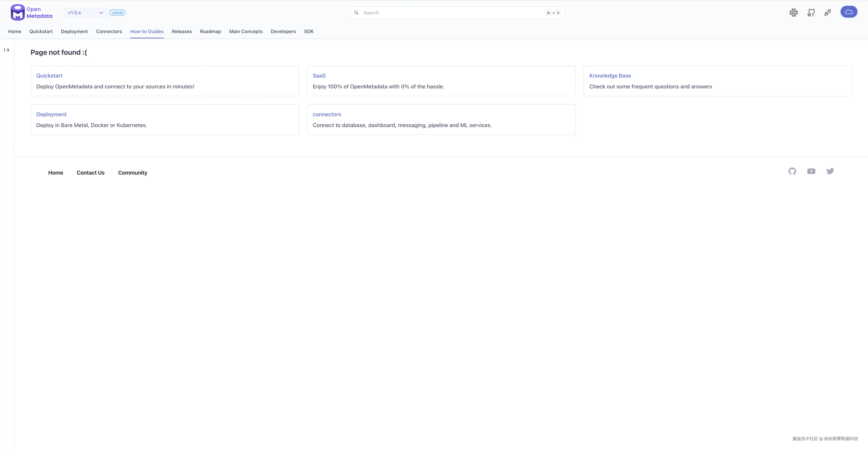Viewport: 868px width, 451px height.
Task: Switch to the Connectors tab
Action: [x=109, y=31]
